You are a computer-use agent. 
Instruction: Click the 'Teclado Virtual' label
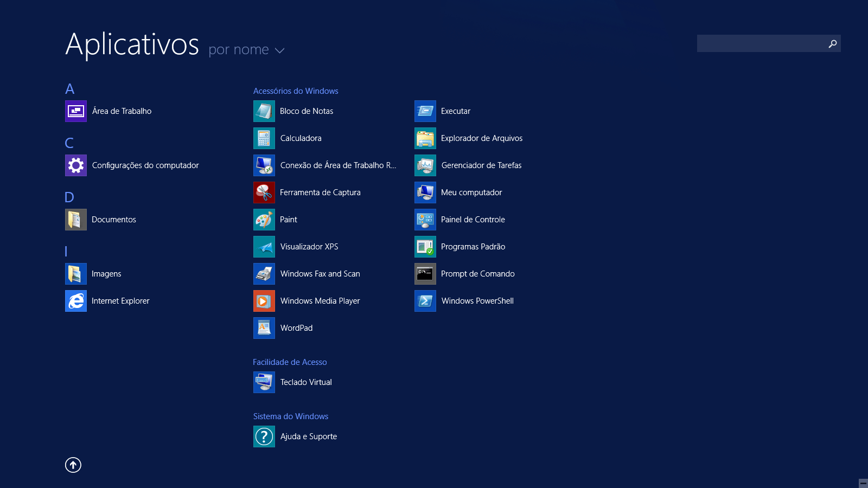306,382
